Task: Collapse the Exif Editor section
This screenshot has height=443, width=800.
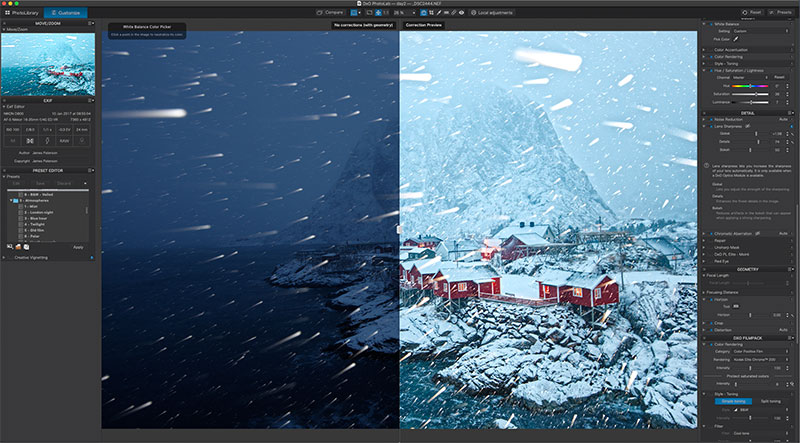Action: pyautogui.click(x=4, y=107)
